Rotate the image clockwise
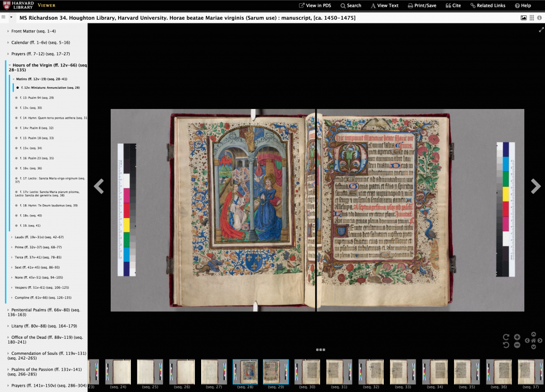The image size is (545, 392). click(506, 337)
